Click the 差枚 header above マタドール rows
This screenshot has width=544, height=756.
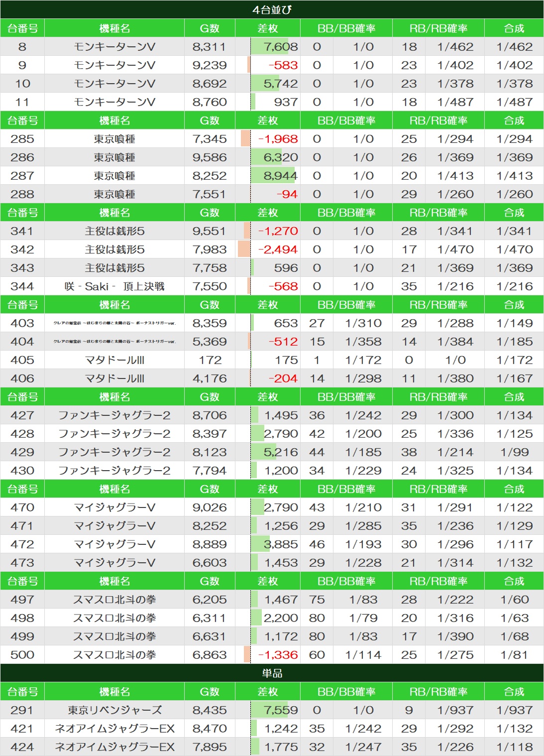pos(268,305)
